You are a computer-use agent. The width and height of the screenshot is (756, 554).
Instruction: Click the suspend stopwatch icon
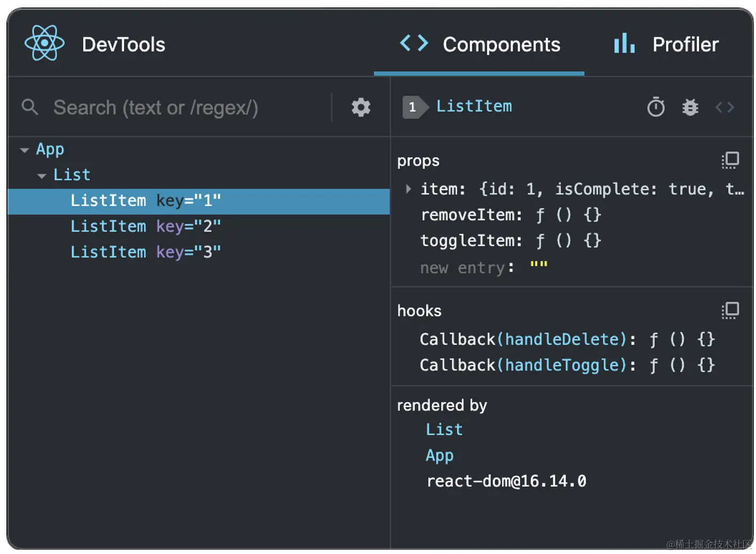(656, 107)
